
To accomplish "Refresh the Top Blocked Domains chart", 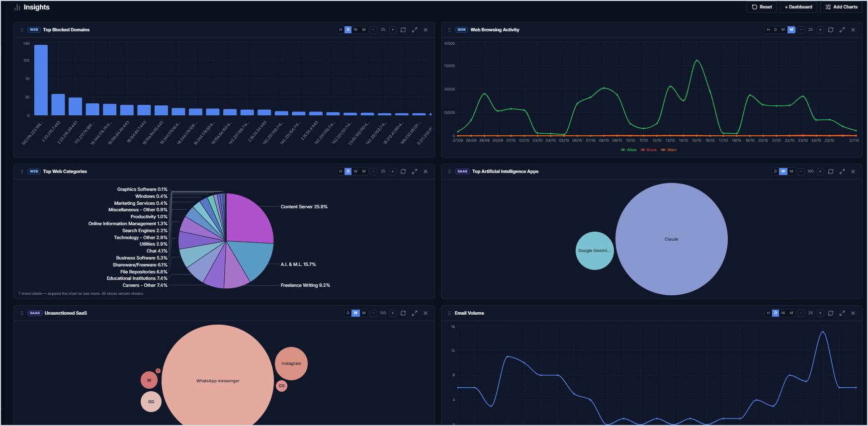I will click(x=403, y=30).
